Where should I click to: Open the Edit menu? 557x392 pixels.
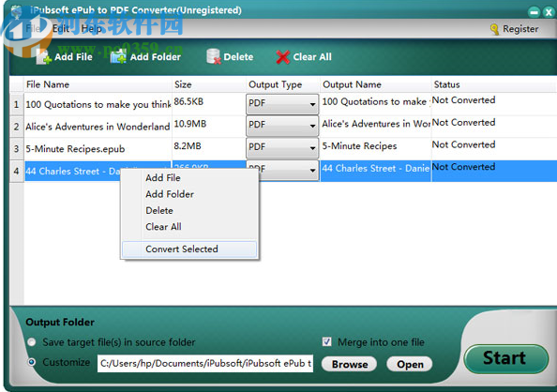click(60, 28)
